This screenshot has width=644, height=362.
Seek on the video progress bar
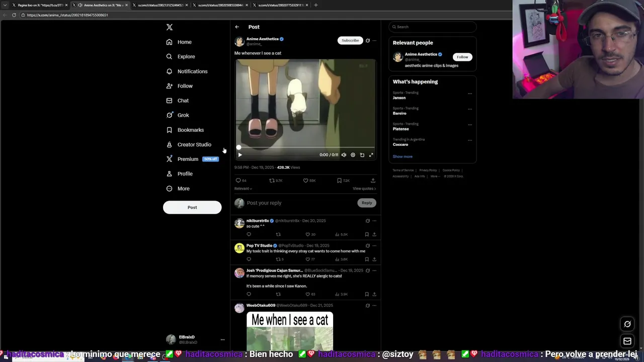[305, 147]
